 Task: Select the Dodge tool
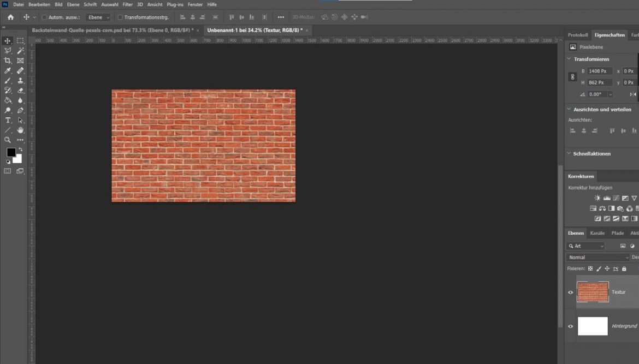tap(7, 110)
